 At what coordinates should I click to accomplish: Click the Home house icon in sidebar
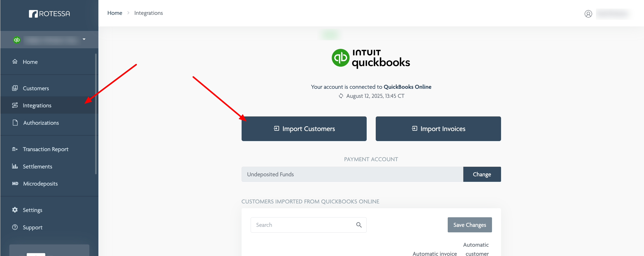click(15, 62)
